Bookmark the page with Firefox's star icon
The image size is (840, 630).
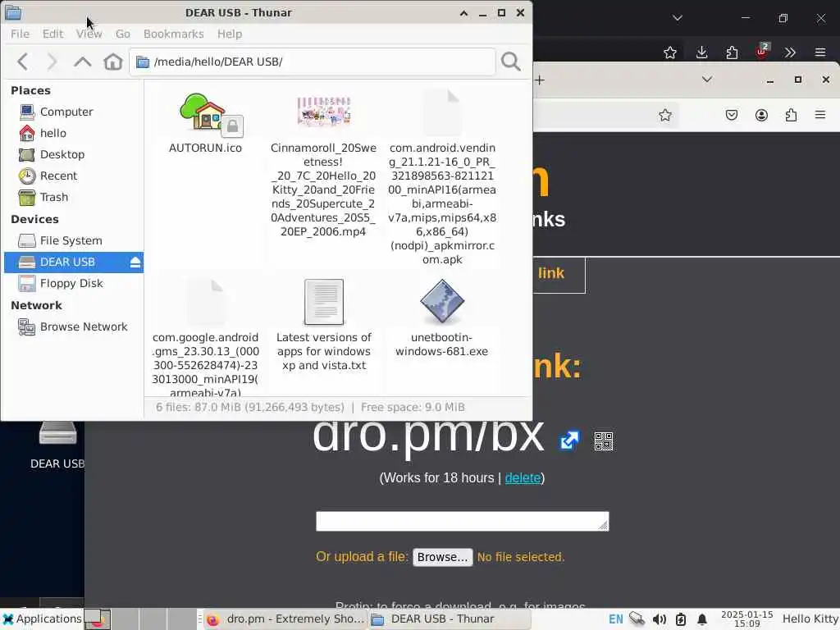664,115
